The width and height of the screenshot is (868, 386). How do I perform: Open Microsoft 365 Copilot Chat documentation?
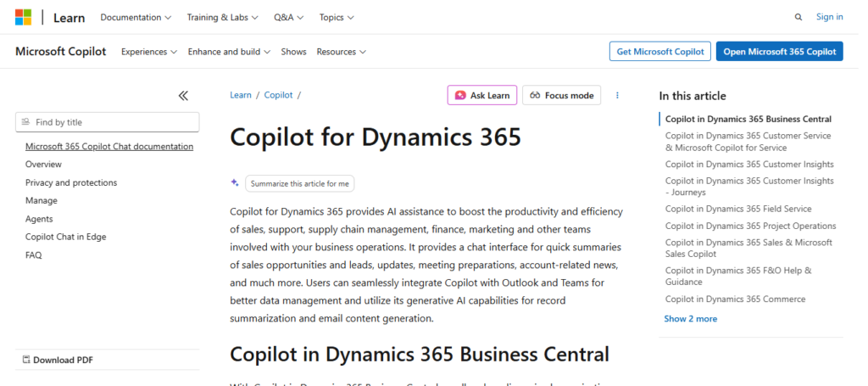109,146
